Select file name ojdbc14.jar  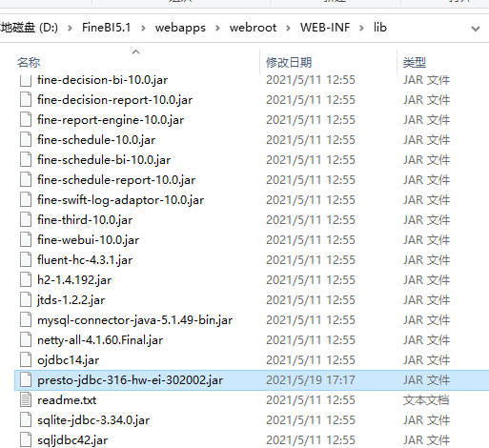coord(68,360)
